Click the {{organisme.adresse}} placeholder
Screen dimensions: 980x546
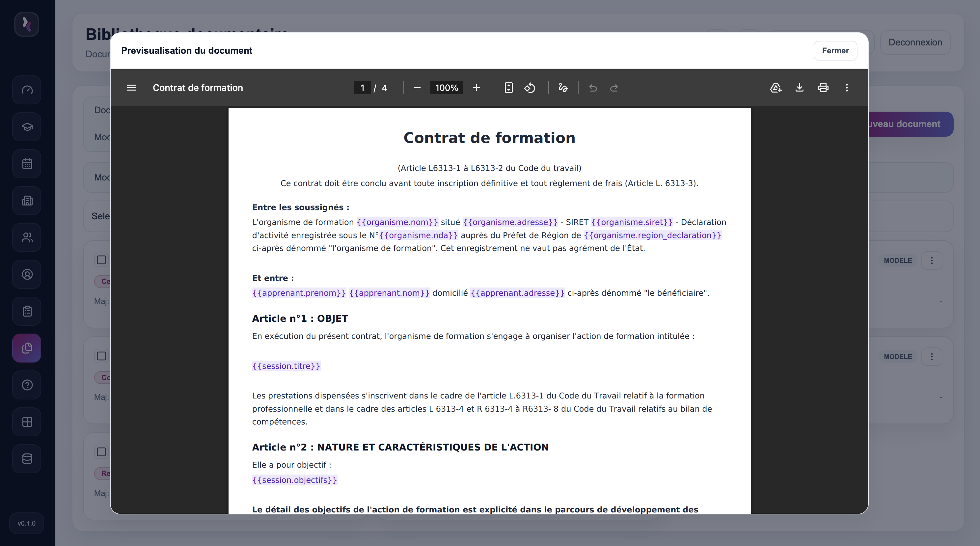(510, 222)
